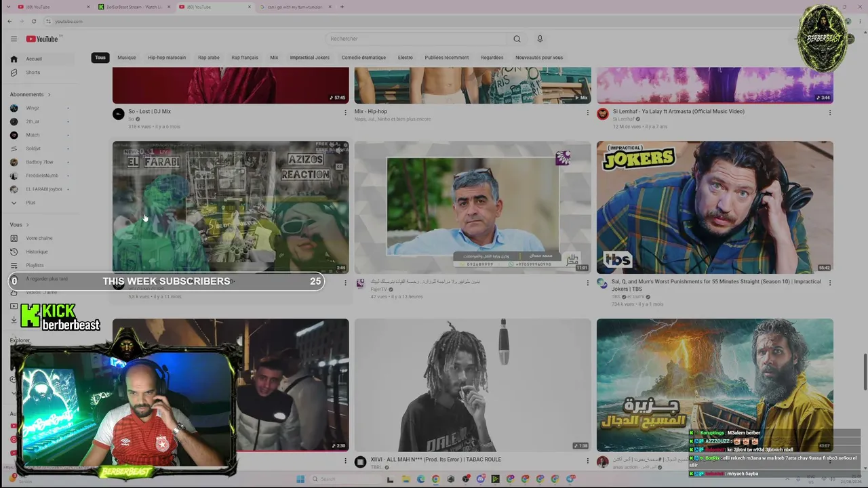
Task: Play the stormy island Arabic video thumbnail
Action: pyautogui.click(x=715, y=385)
